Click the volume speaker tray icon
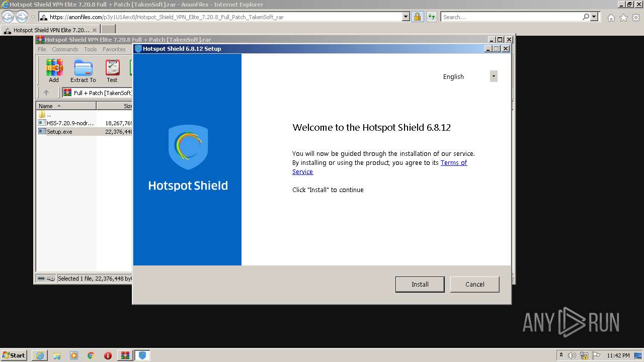This screenshot has height=362, width=644. [572, 355]
